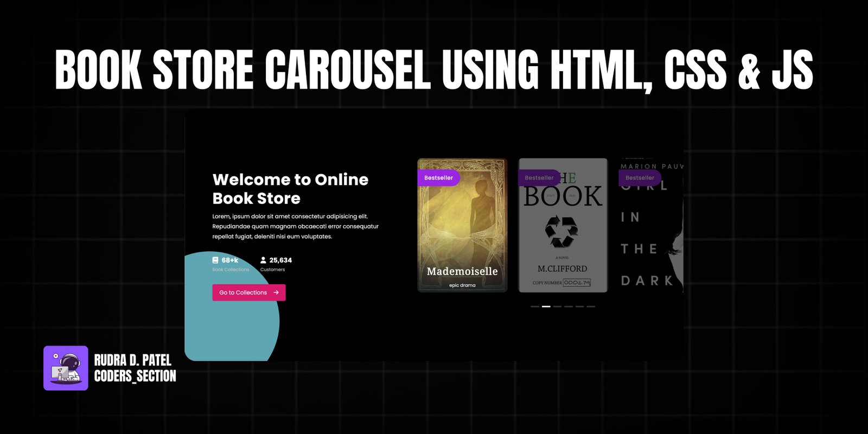Click the 'RUDRA D. PATEL' name text
Screen dimensions: 868x434
(x=133, y=360)
